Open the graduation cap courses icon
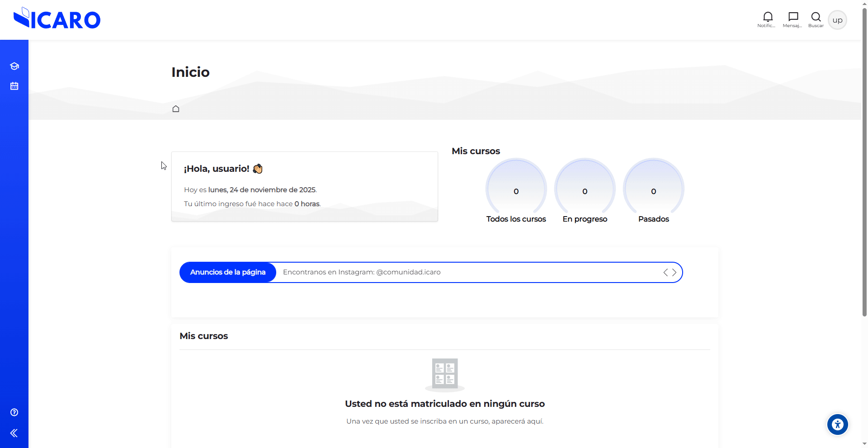 [14, 66]
